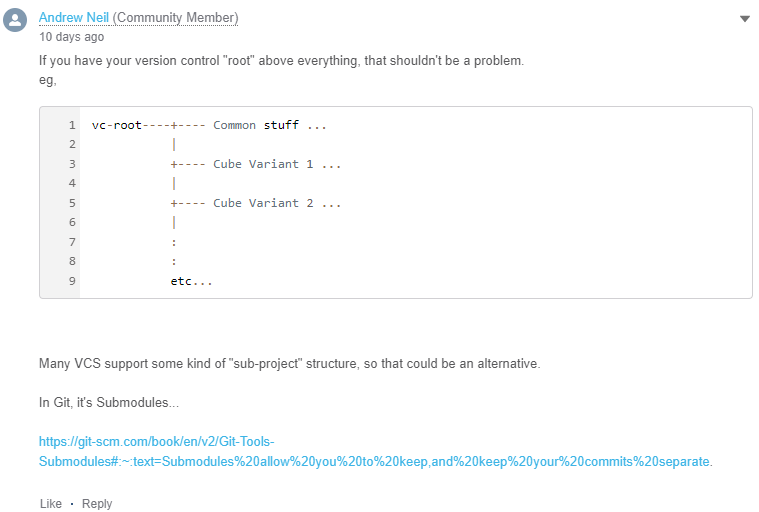Click the Community Member label
The width and height of the screenshot is (759, 512).
tap(175, 17)
